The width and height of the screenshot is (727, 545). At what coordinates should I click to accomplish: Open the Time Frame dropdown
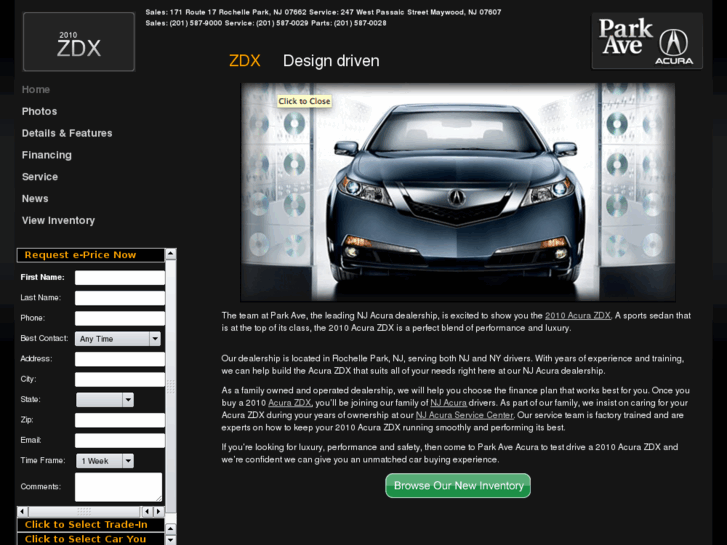pos(105,461)
